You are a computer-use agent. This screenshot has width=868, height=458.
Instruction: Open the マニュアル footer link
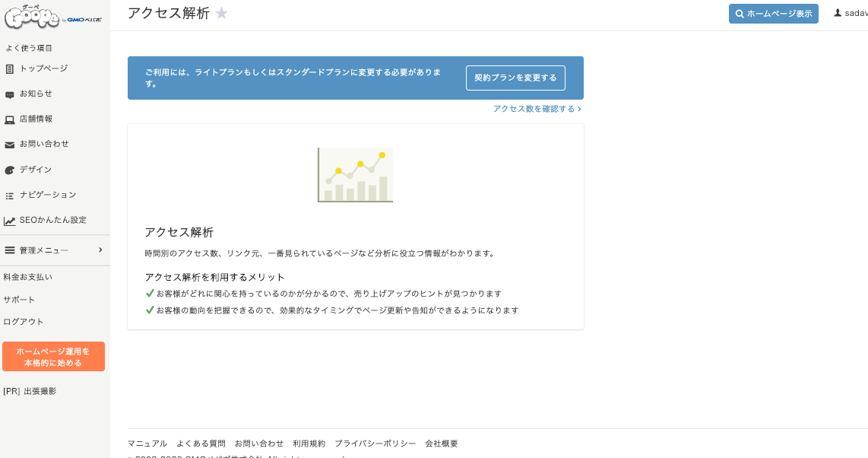(147, 444)
